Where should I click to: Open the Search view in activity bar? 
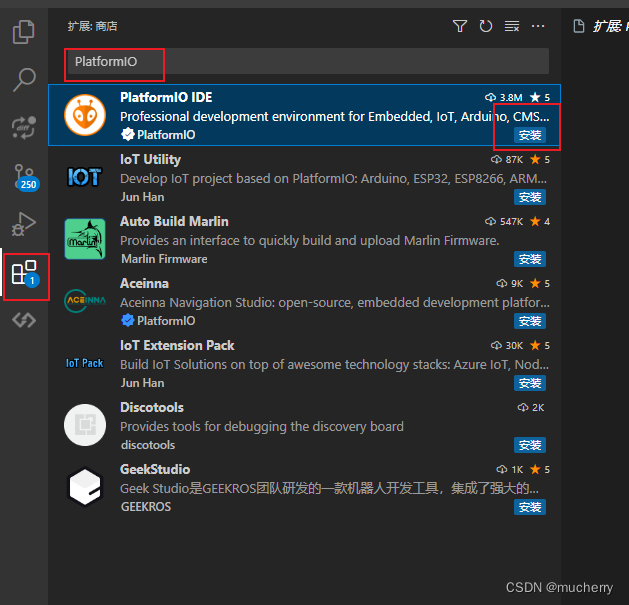(24, 79)
